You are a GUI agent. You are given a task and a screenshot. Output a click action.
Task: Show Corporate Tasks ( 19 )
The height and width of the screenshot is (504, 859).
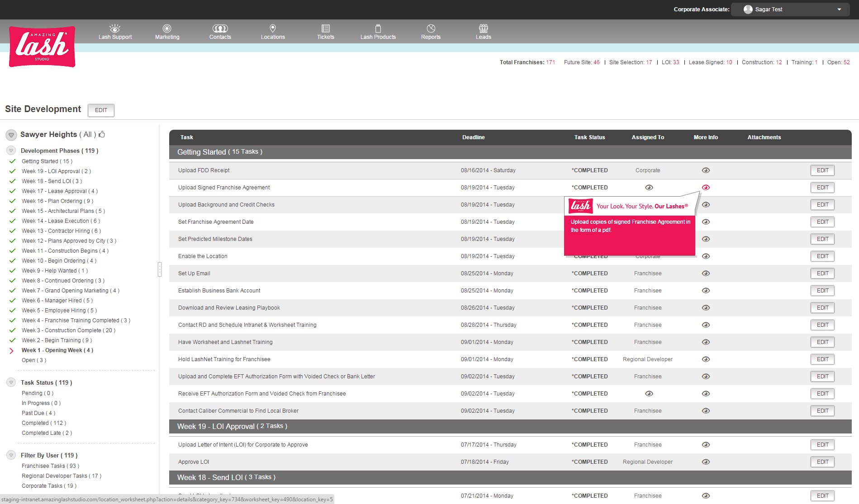tap(49, 486)
